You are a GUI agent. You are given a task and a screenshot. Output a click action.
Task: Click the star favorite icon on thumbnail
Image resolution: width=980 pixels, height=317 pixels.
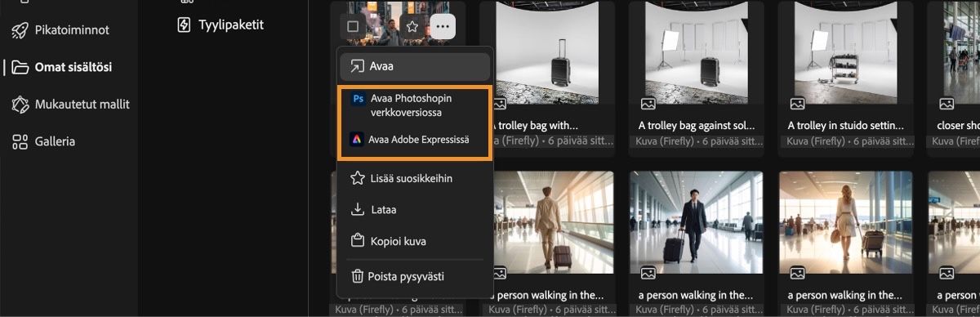click(412, 26)
